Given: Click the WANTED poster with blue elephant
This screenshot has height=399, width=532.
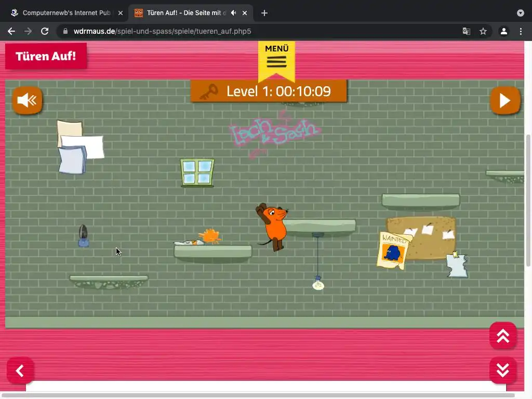Looking at the screenshot, I should (x=394, y=251).
